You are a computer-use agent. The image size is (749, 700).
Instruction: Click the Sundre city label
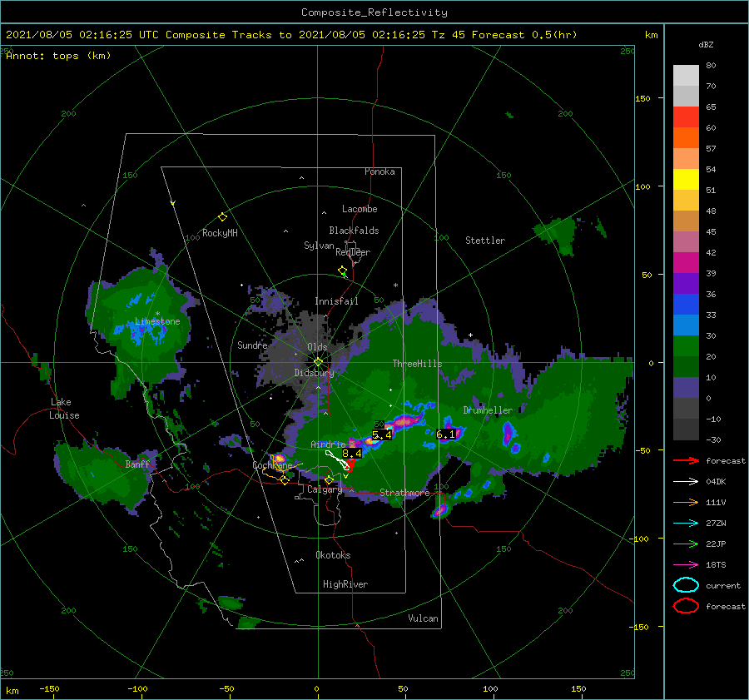click(252, 345)
